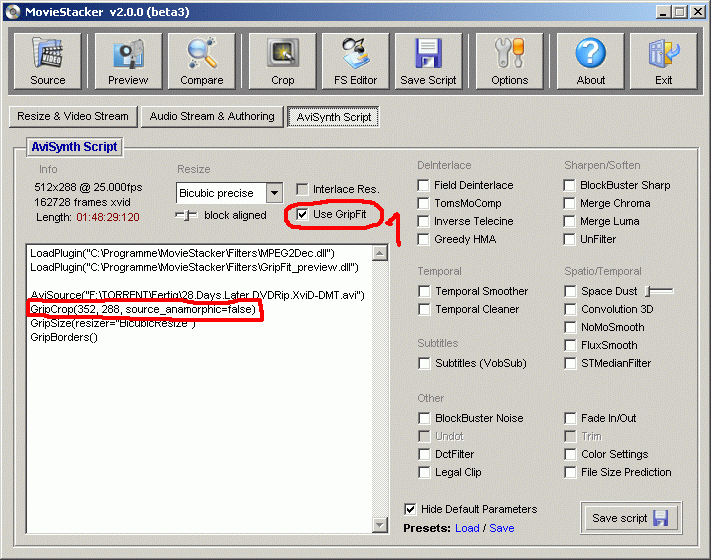
Task: Enable Color Settings checkbox
Action: [570, 454]
